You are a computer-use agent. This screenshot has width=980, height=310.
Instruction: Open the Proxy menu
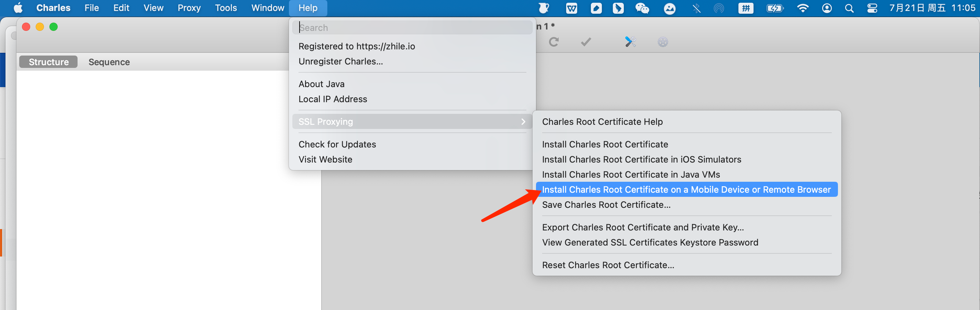[189, 8]
